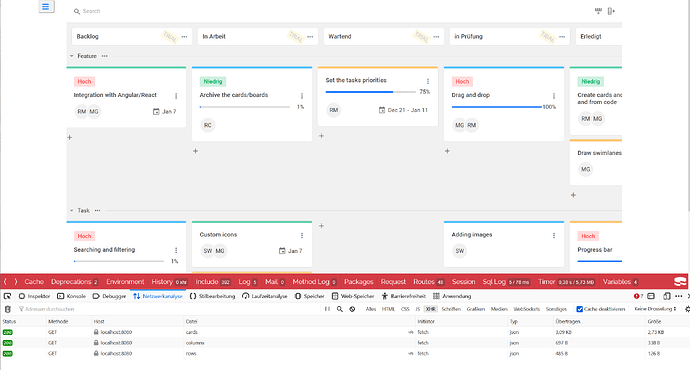Switch to the Konsole devtools tab
Viewport: 690px width, 370px height.
(71, 296)
